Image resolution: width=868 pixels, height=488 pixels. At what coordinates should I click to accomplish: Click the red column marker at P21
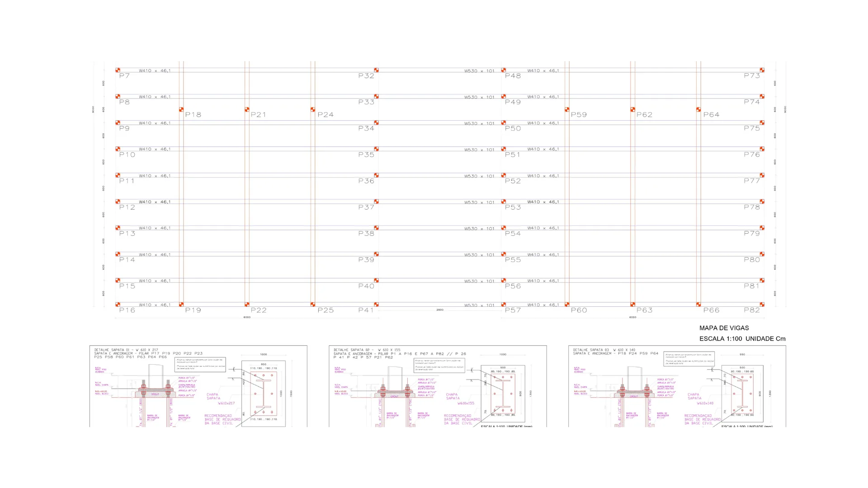247,109
